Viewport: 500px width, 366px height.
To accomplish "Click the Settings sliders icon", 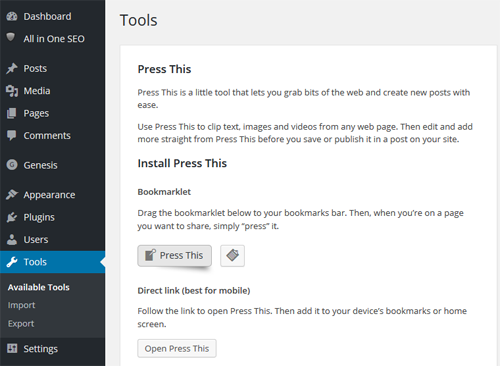I will [x=12, y=348].
